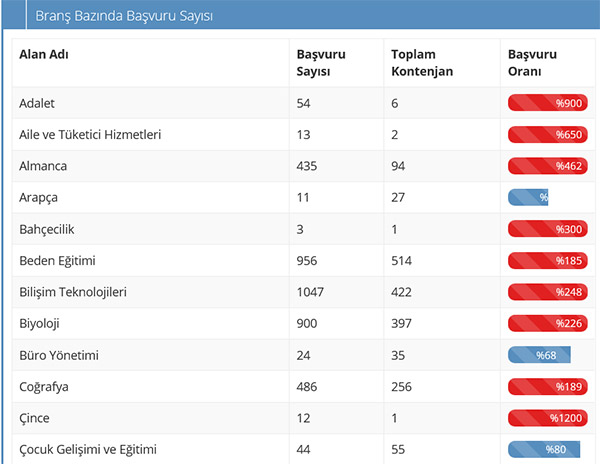Image resolution: width=600 pixels, height=464 pixels.
Task: Click the blue Arapça ratio bar
Action: pyautogui.click(x=529, y=197)
